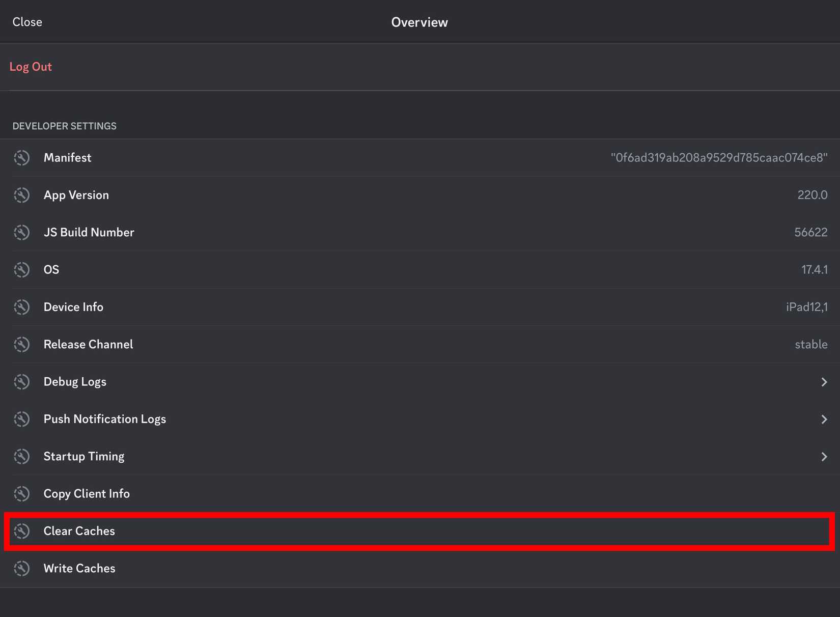Click the Copy Client Info wrench icon

(21, 493)
